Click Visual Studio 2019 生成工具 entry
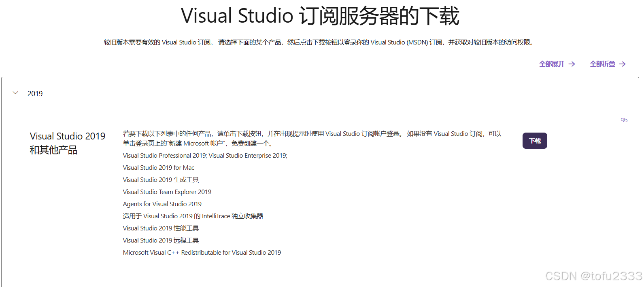The height and width of the screenshot is (287, 644). (161, 180)
